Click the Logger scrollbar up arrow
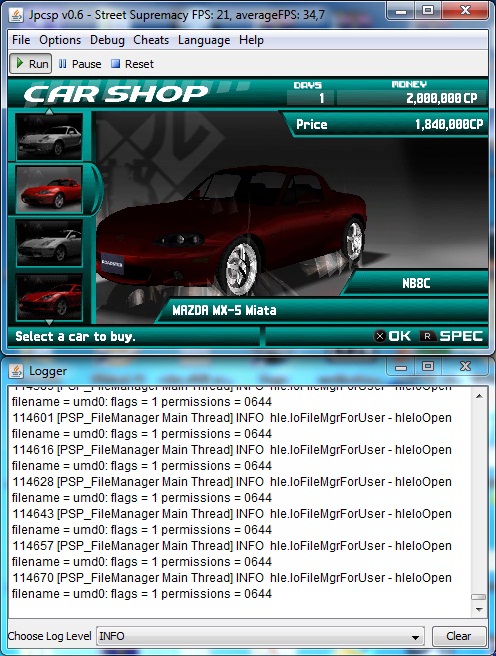The height and width of the screenshot is (656, 496). [479, 396]
